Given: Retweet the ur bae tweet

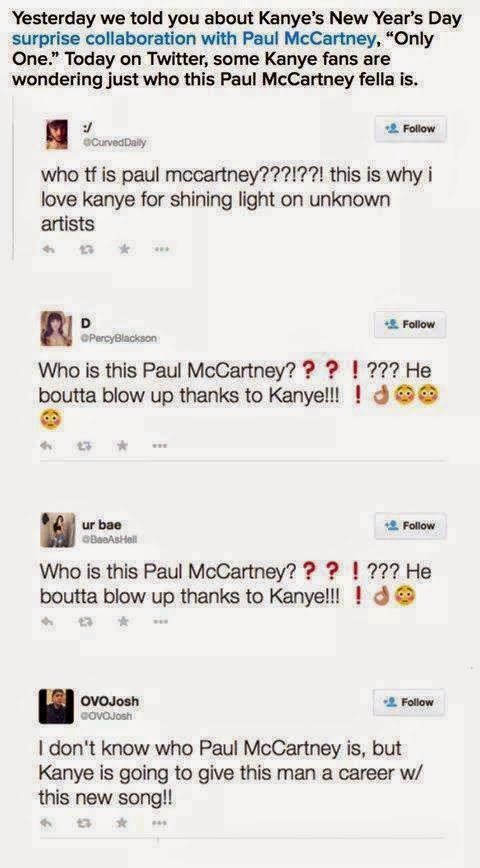Looking at the screenshot, I should pyautogui.click(x=85, y=621).
